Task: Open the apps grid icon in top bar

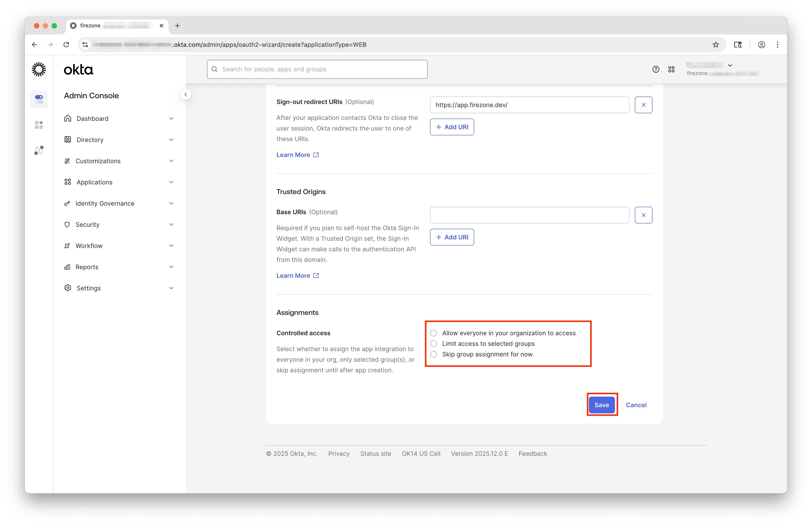Action: coord(671,69)
